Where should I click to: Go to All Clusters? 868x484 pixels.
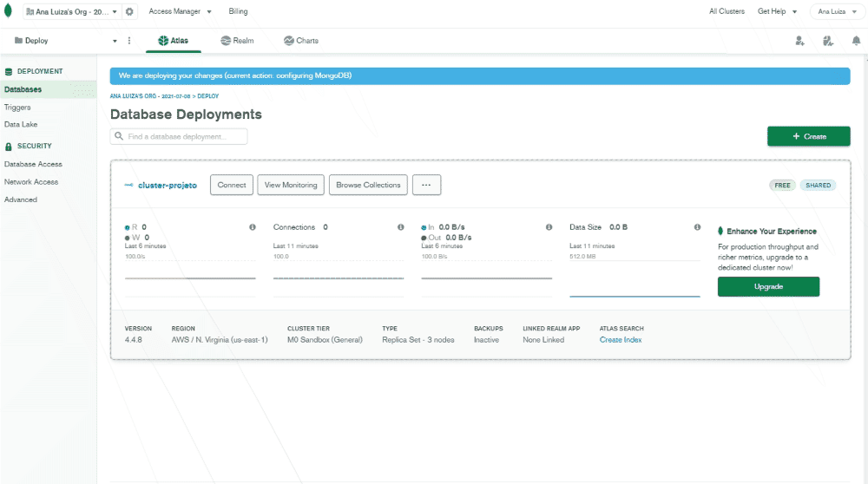[x=727, y=11]
